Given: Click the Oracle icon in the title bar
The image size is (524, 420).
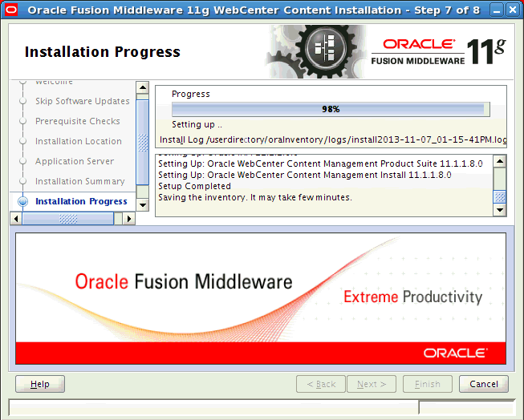Looking at the screenshot, I should 10,10.
